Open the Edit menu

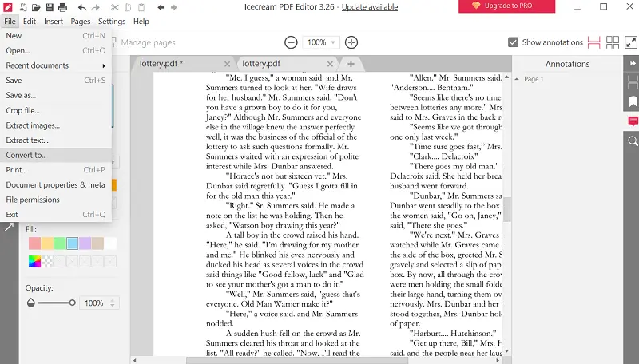[30, 22]
